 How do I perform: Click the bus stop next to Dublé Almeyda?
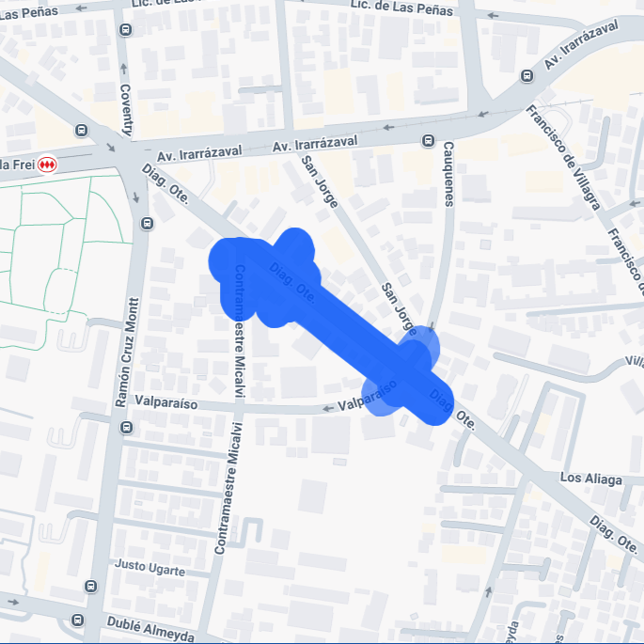click(77, 620)
